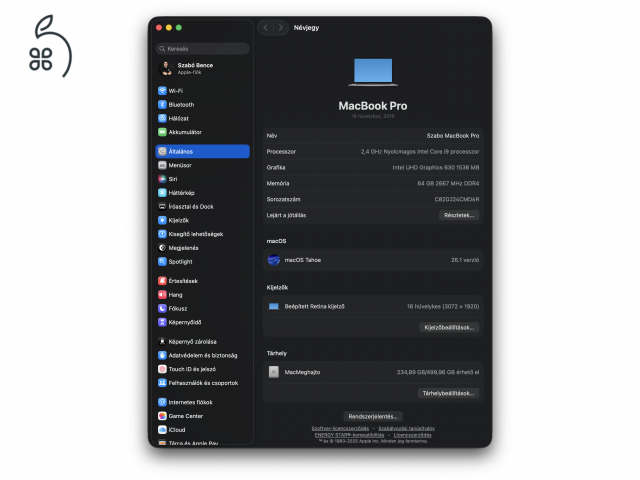Screen dimensions: 640x480
Task: Click the Szabo MacBook Pro name value
Action: (x=453, y=136)
